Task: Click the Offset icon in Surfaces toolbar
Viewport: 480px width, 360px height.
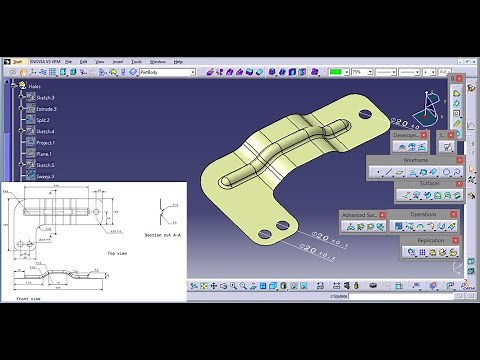Action: tap(417, 195)
